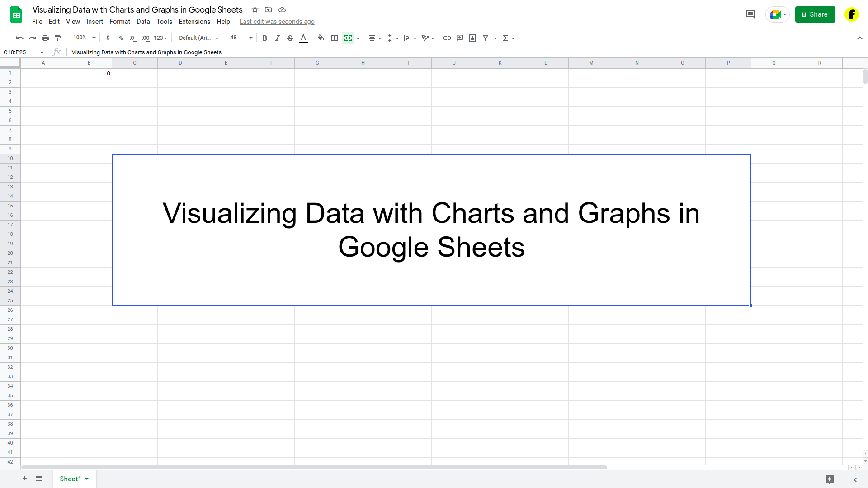The height and width of the screenshot is (488, 868).
Task: Insert a chart using toolbar icon
Action: [x=472, y=38]
